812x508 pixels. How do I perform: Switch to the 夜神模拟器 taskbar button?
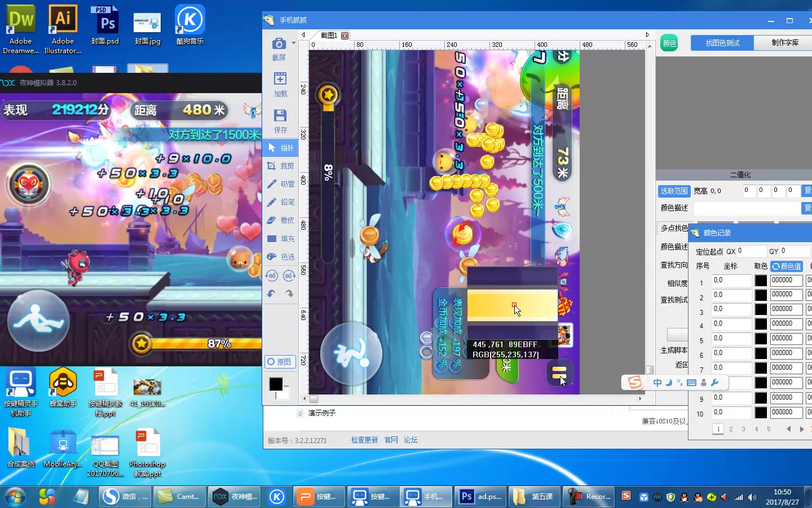click(235, 497)
